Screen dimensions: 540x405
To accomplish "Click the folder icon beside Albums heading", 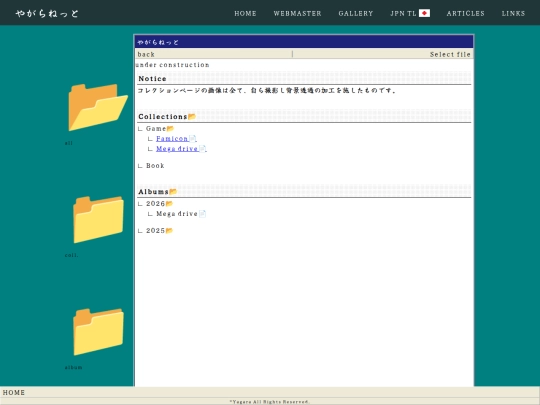I will click(x=173, y=191).
